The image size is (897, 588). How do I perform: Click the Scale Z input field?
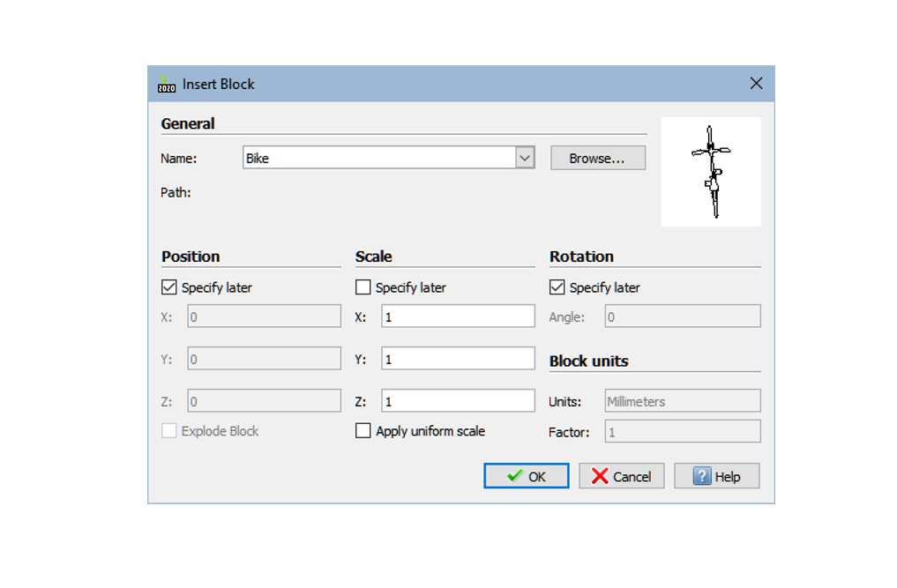click(x=458, y=401)
